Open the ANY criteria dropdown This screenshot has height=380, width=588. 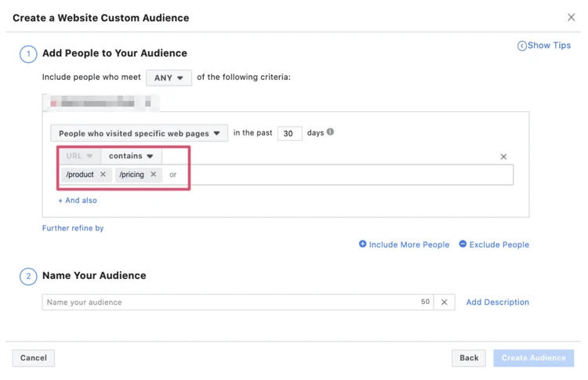point(169,78)
